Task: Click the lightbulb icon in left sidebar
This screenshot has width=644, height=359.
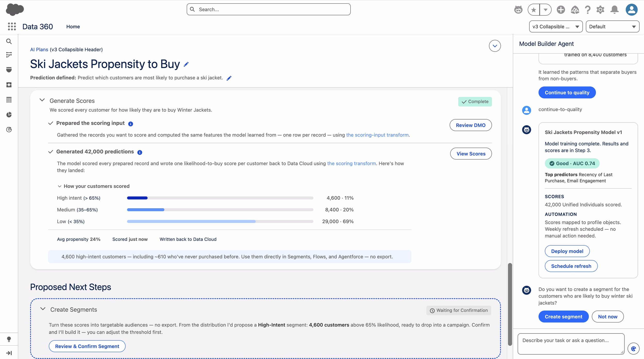Action: (9, 339)
